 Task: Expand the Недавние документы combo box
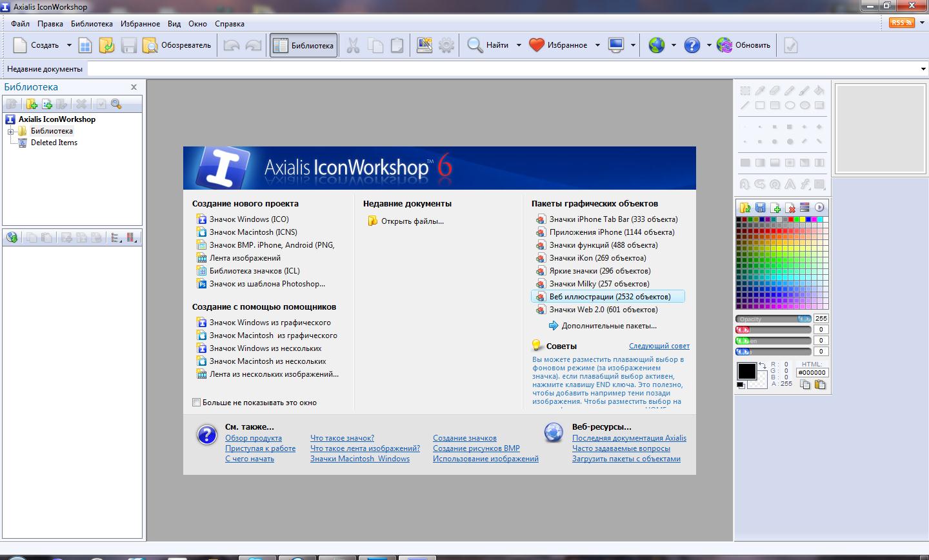coord(923,69)
